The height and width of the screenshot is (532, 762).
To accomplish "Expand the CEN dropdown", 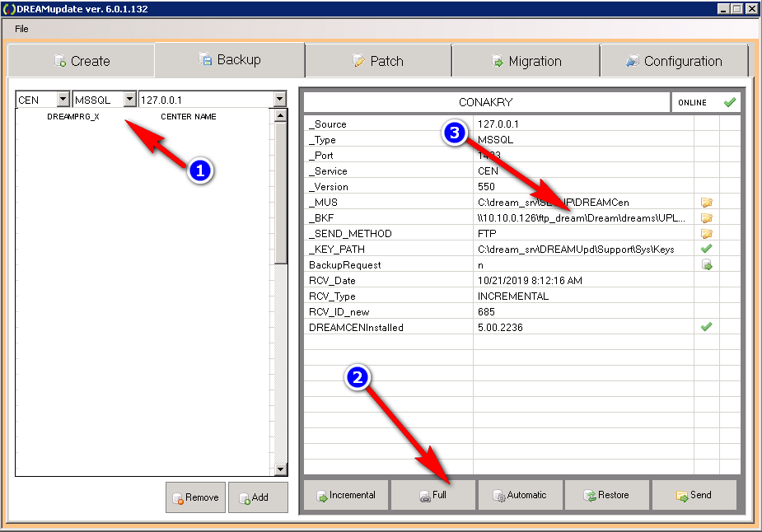I will (63, 99).
